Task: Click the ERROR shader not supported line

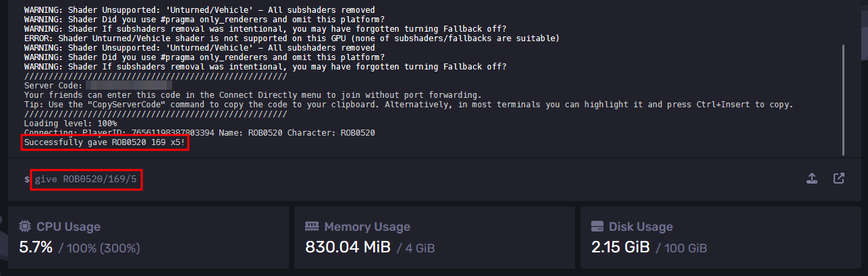Action: click(292, 38)
